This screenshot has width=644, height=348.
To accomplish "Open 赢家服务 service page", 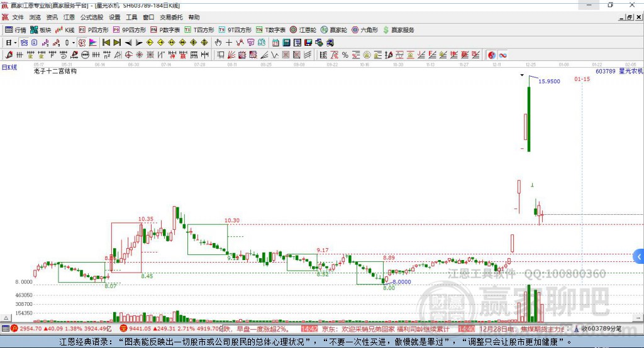I will pos(399,30).
